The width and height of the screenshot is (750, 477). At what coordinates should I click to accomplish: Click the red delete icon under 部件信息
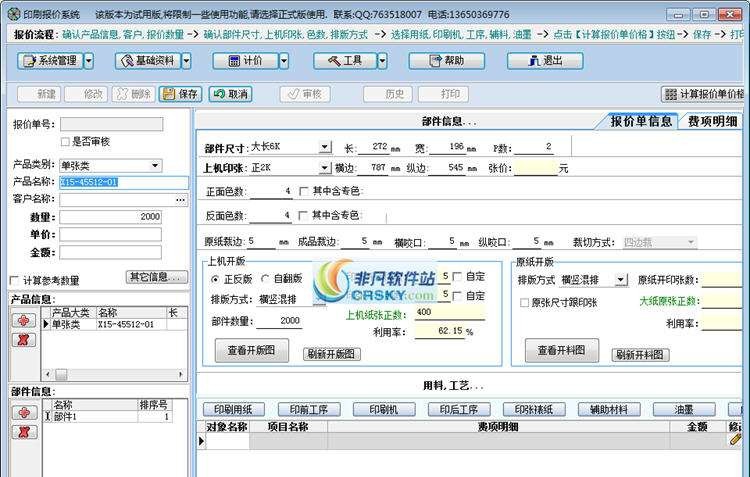tap(20, 432)
